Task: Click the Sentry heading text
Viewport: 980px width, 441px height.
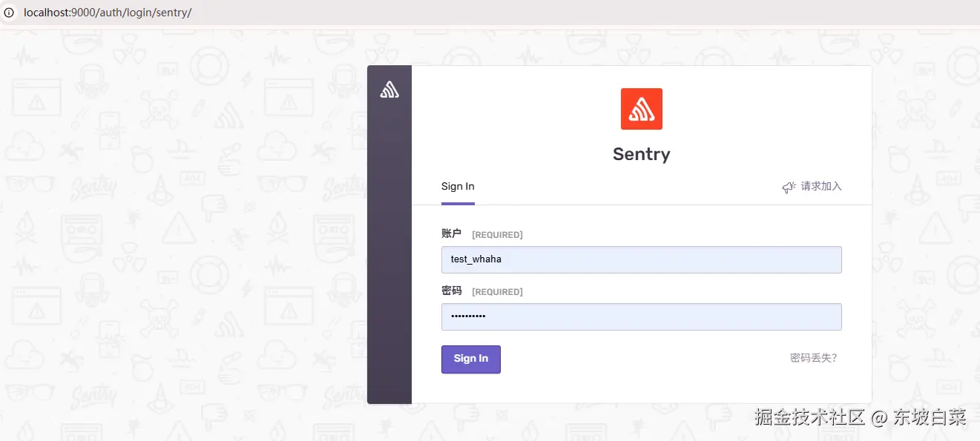Action: pos(642,154)
